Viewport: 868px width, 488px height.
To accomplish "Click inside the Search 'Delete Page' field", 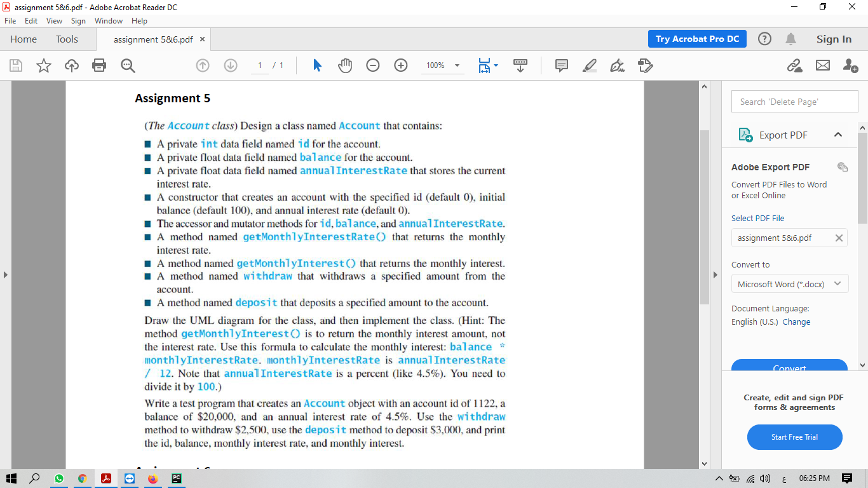I will (x=794, y=101).
